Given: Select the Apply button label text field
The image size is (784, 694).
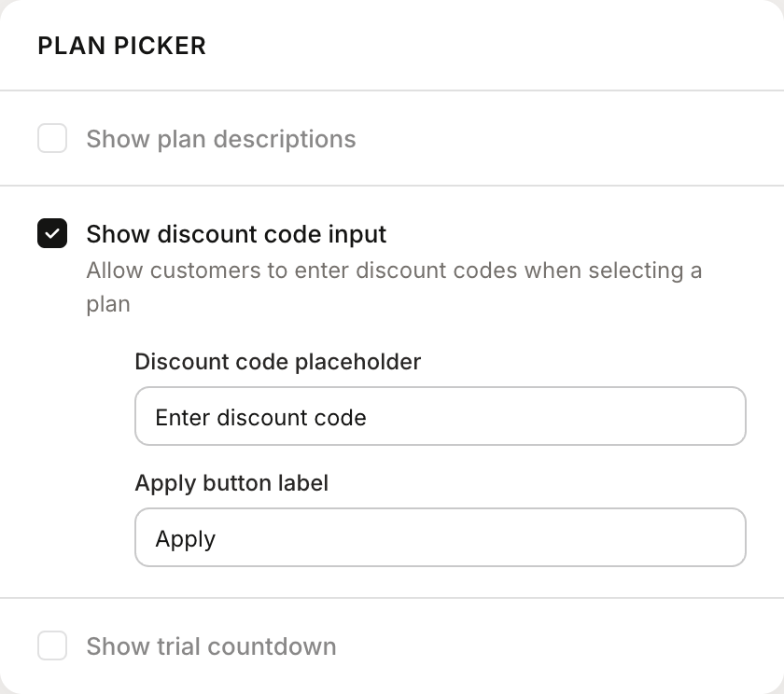Looking at the screenshot, I should click(441, 537).
